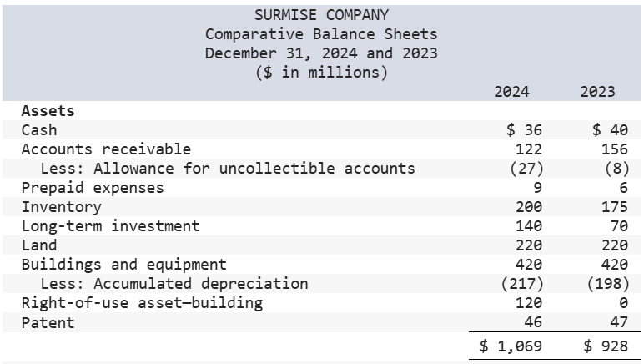Select the December 31, 2024 and 2023 line
This screenshot has width=644, height=364.
[x=321, y=53]
